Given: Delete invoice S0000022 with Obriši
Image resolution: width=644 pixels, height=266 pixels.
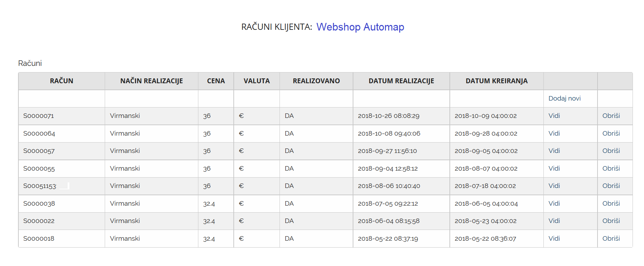Looking at the screenshot, I should pyautogui.click(x=611, y=221).
